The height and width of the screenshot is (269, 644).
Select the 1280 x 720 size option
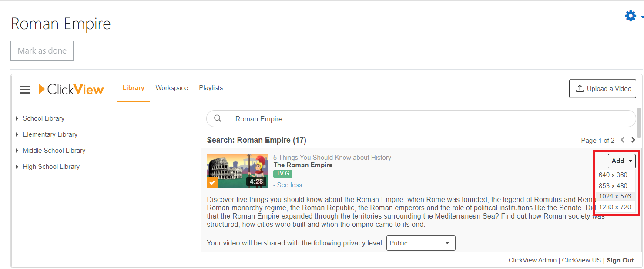coord(615,207)
